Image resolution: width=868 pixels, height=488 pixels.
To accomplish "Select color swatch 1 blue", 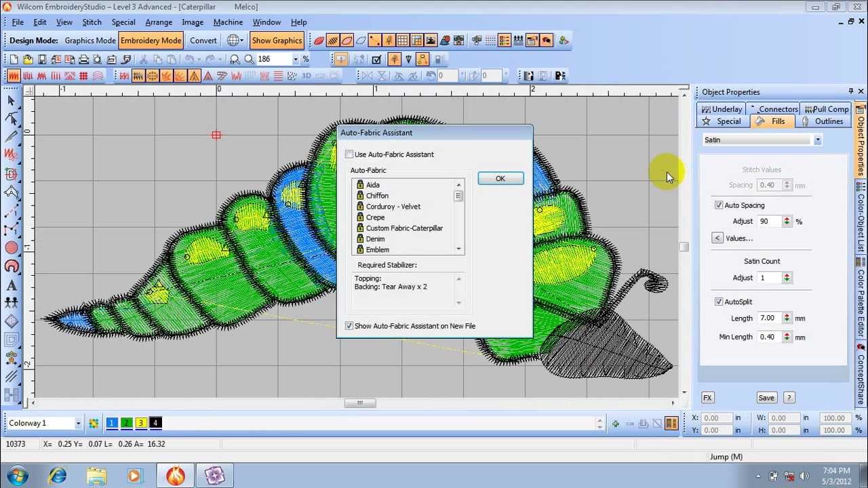I will pyautogui.click(x=112, y=423).
